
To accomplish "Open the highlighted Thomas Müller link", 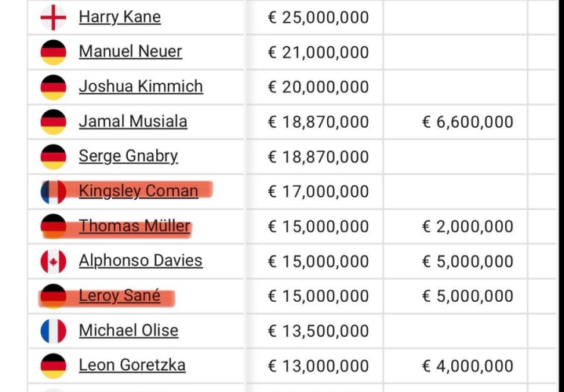I will point(134,226).
